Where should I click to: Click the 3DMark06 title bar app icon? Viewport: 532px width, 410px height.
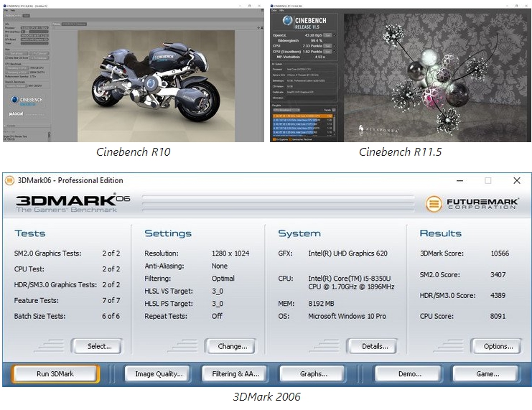point(9,180)
